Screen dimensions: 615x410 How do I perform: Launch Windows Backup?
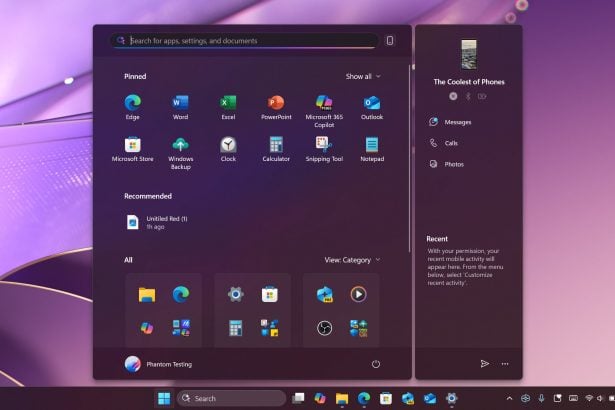click(x=180, y=153)
